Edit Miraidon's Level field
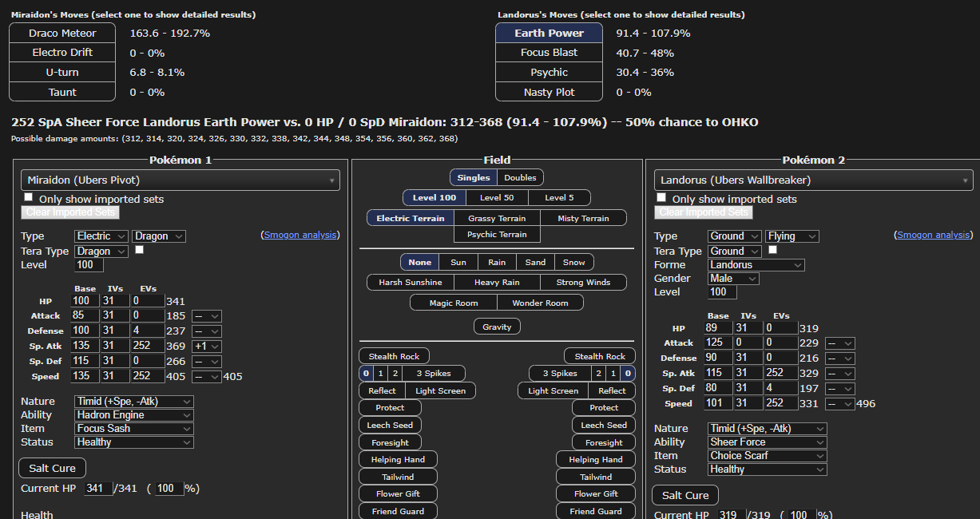This screenshot has height=519, width=980. pos(90,265)
